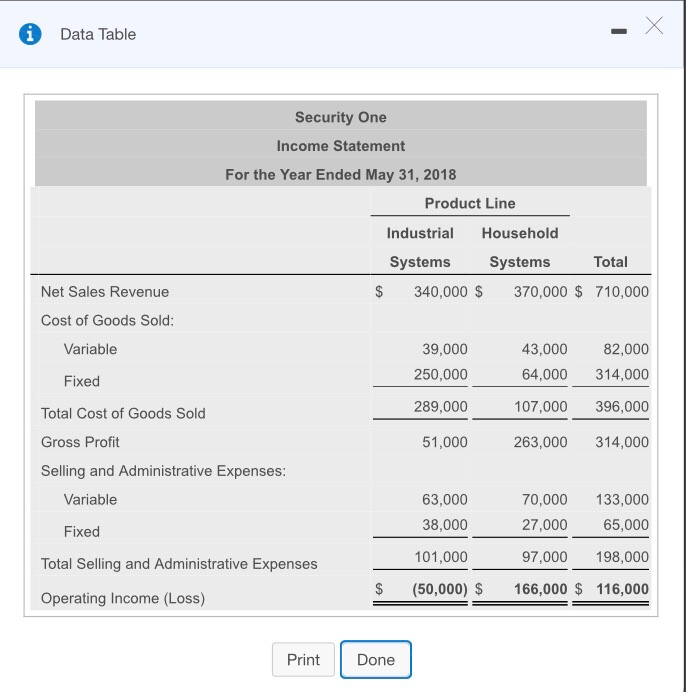The width and height of the screenshot is (686, 692).
Task: Click the 396,000 total COGS value
Action: click(622, 406)
